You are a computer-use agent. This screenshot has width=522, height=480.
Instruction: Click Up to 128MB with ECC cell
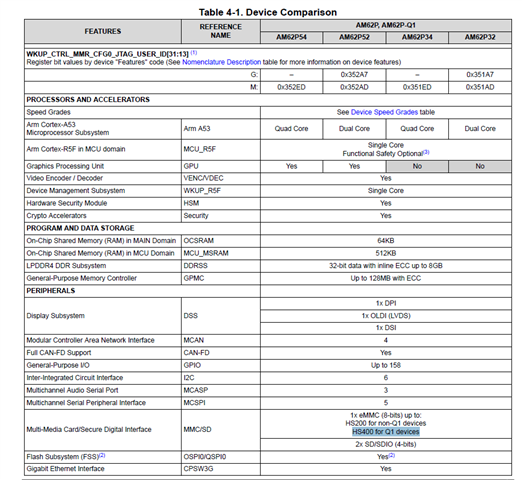[x=386, y=278]
